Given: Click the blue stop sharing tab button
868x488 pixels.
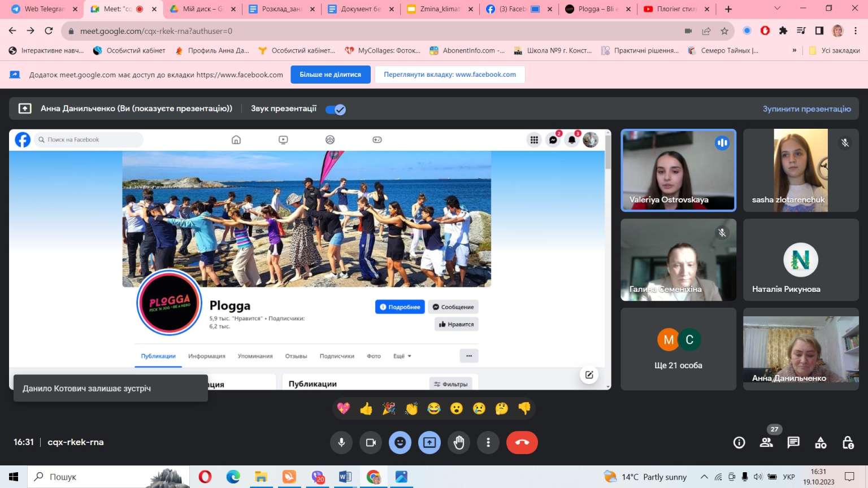Looking at the screenshot, I should click(331, 75).
